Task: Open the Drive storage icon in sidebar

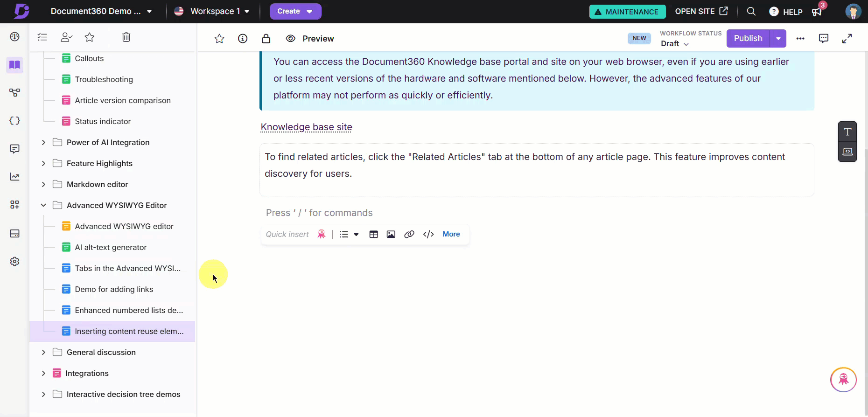Action: pyautogui.click(x=15, y=233)
